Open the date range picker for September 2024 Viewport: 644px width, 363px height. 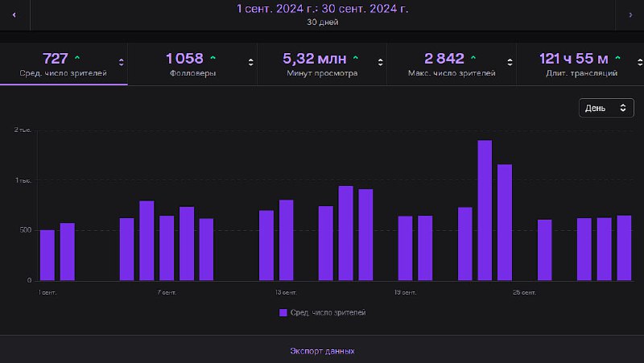pyautogui.click(x=322, y=14)
